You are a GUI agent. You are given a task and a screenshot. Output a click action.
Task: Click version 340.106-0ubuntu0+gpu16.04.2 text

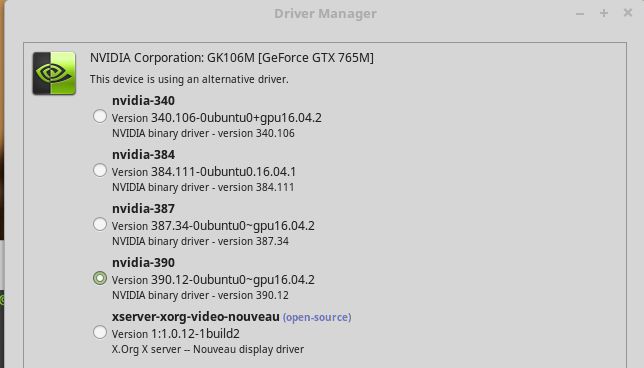(217, 118)
